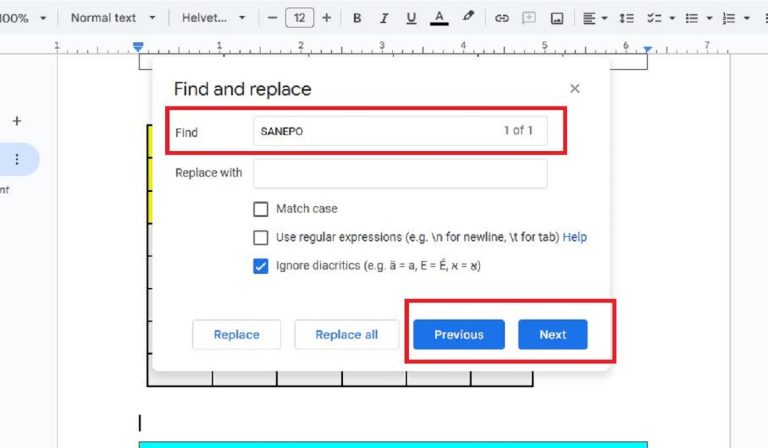Open line and paragraph spacing options
The image size is (768, 448).
pos(626,18)
